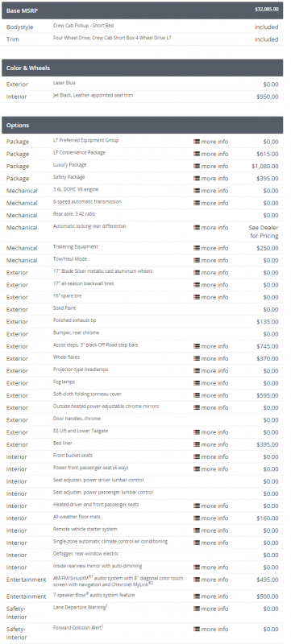Click list icon for Assist steps row

click(x=197, y=346)
